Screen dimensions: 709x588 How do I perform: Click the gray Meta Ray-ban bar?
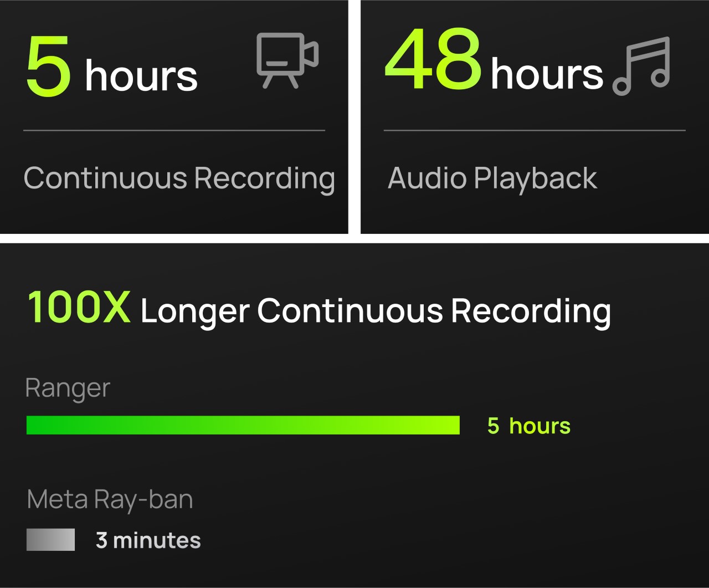pos(50,539)
